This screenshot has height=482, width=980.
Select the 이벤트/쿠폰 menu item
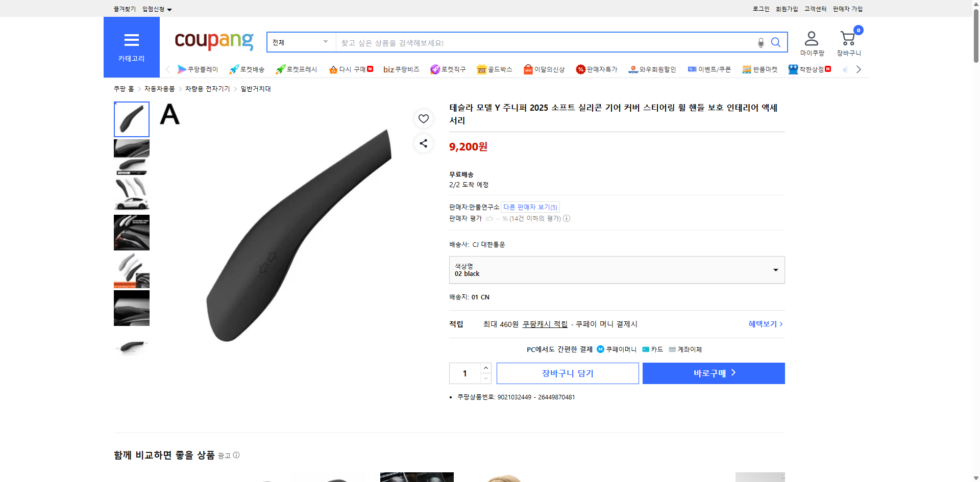[x=709, y=69]
